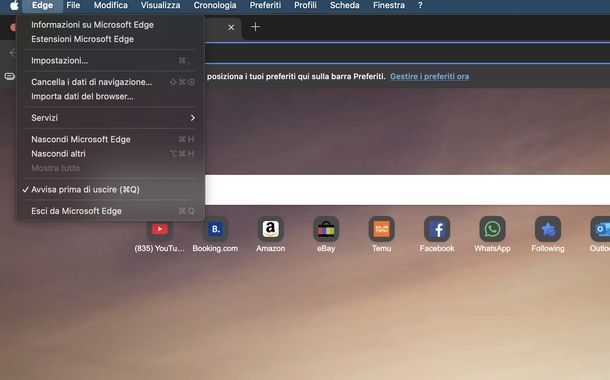Open the ? help menu
The width and height of the screenshot is (610, 380).
(x=420, y=5)
